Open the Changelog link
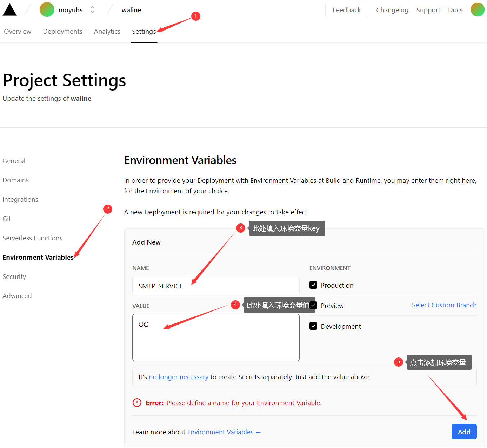 [x=392, y=10]
